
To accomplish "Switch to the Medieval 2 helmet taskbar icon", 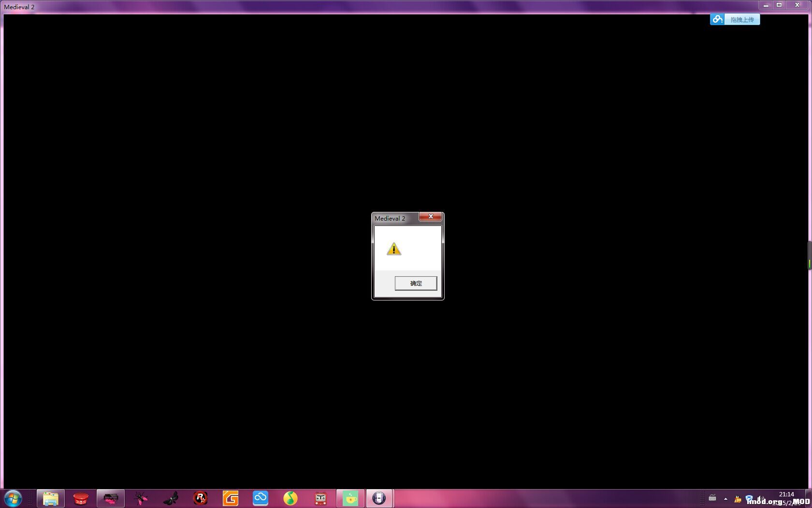I will 379,498.
